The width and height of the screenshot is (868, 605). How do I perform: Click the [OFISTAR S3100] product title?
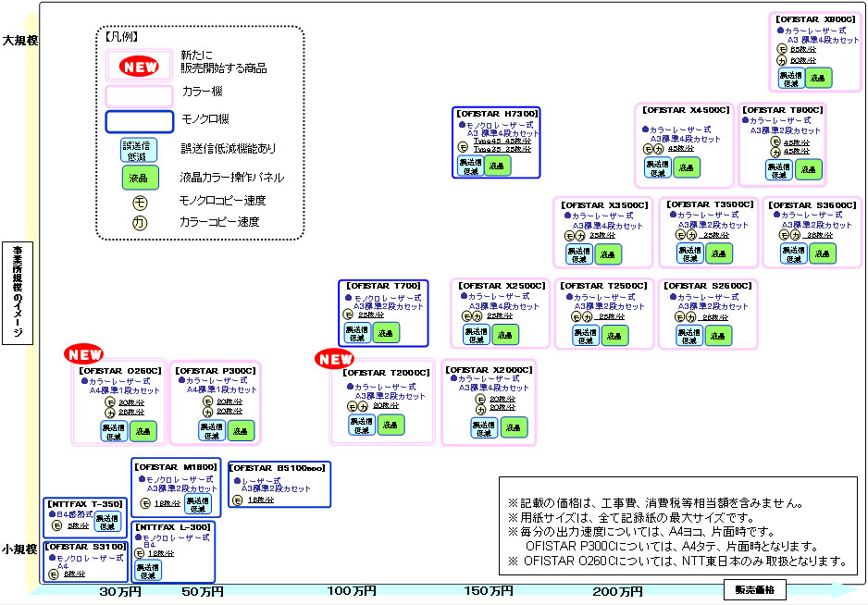(86, 547)
